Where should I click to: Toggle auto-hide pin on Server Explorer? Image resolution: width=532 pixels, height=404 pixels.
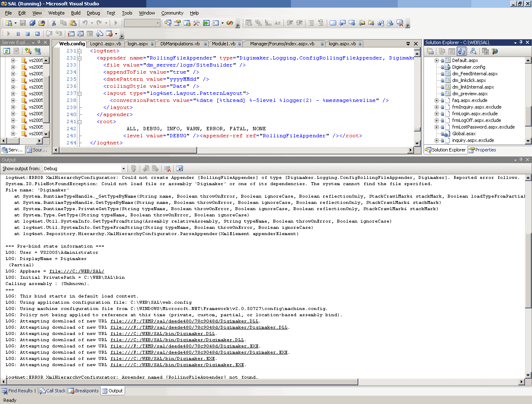point(39,42)
